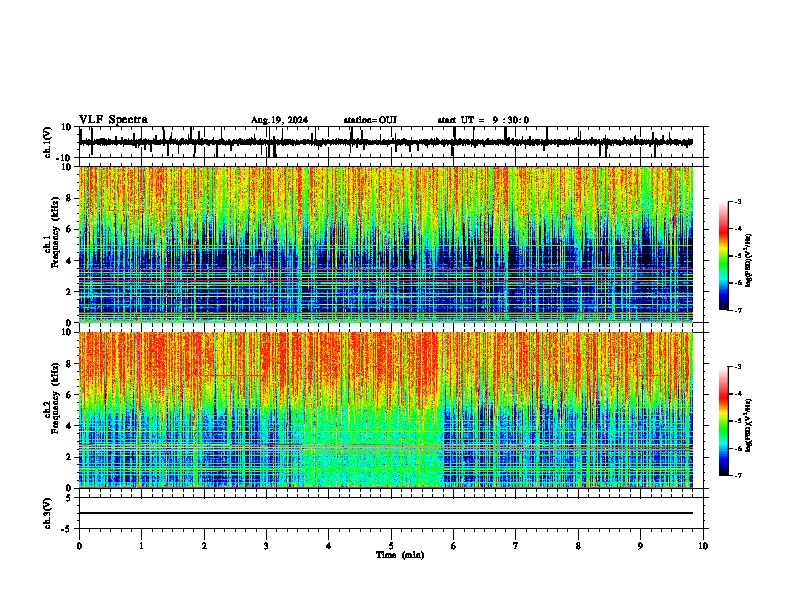Screen dimensions: 792x612
Task: Click the time axis tick label "9"
Action: [x=640, y=546]
